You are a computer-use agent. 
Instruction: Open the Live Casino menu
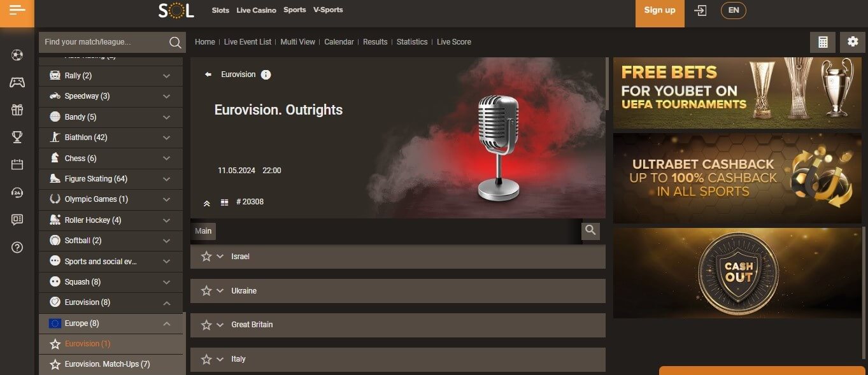point(256,10)
